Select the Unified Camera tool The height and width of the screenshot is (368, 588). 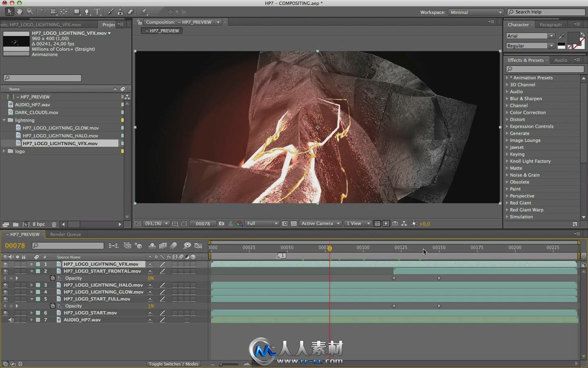(x=53, y=12)
